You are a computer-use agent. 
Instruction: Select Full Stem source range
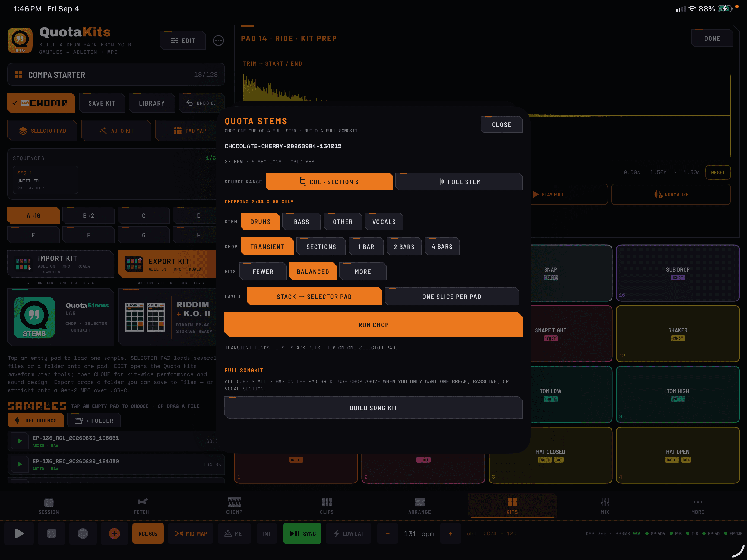[459, 182]
